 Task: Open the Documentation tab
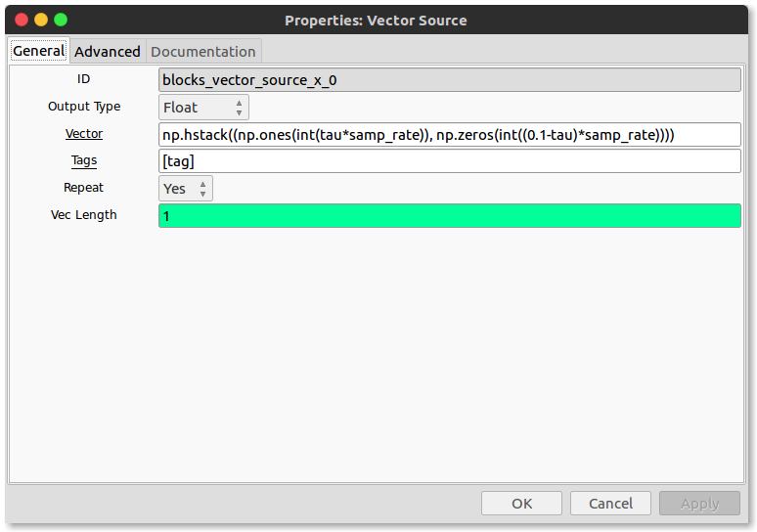[x=203, y=52]
